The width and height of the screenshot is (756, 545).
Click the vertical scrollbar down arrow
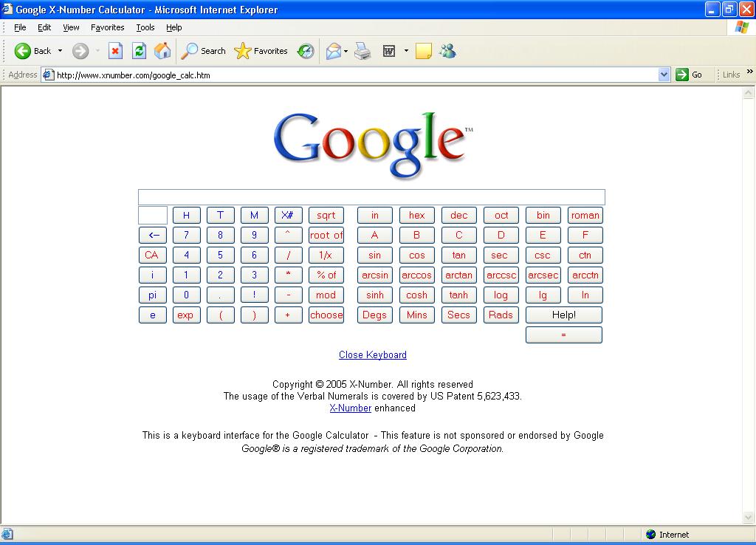point(749,518)
